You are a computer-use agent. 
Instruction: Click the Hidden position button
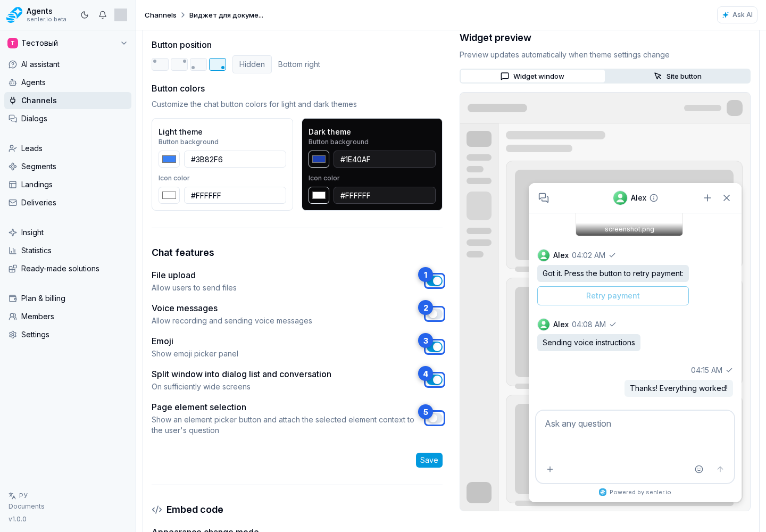click(x=252, y=64)
